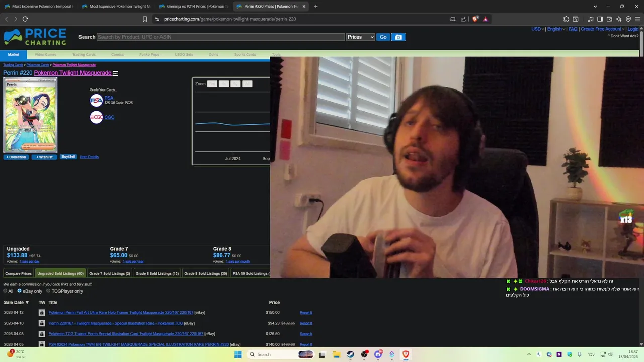Open Discord from the taskbar
This screenshot has width=644, height=362.
(378, 354)
